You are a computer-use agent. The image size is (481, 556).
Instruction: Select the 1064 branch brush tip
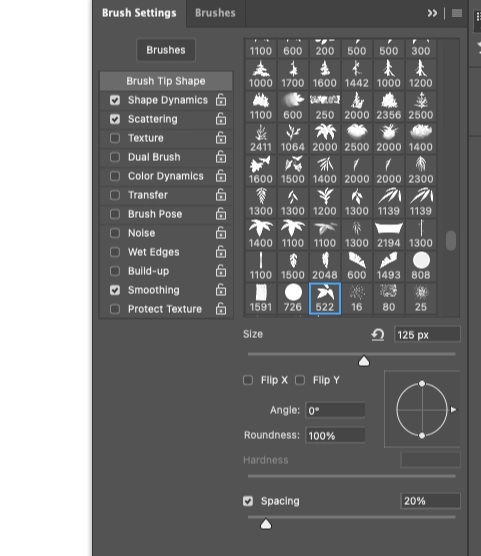pyautogui.click(x=293, y=138)
